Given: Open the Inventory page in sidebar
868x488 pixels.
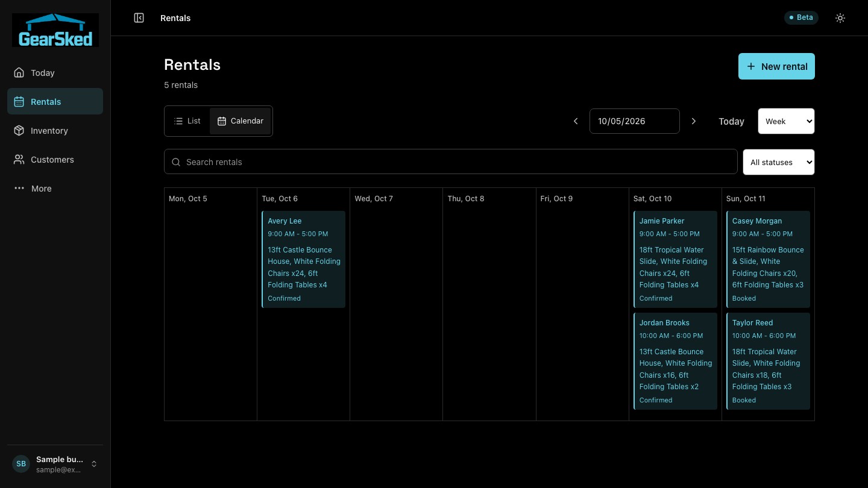Looking at the screenshot, I should (55, 131).
